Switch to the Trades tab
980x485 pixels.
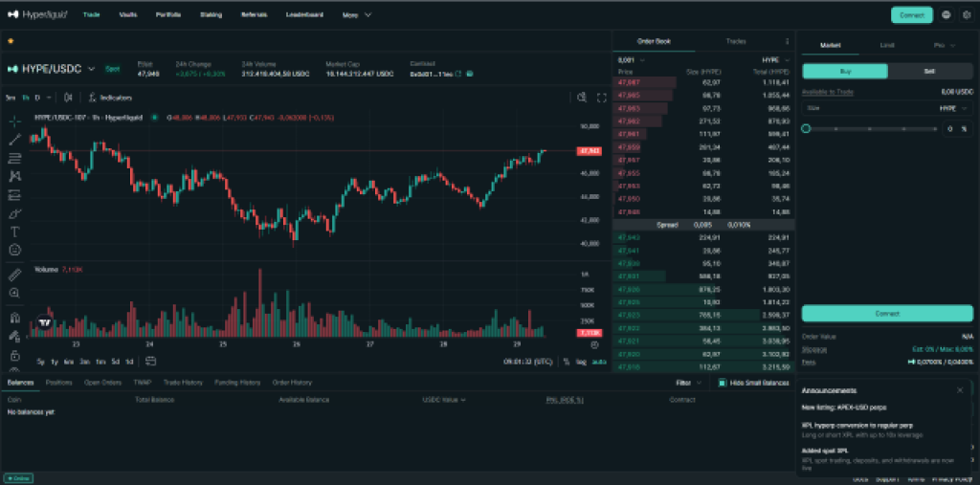click(735, 41)
